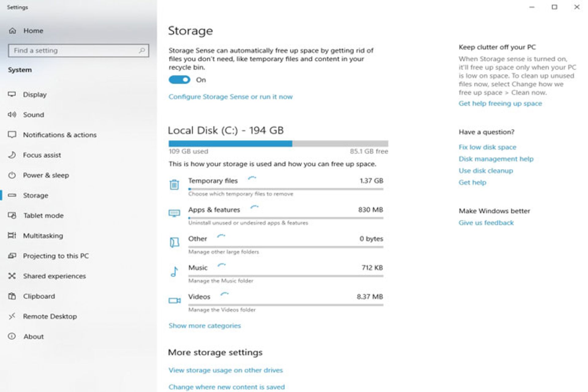Go to the Notifications & actions section
The image size is (588, 392).
click(60, 135)
